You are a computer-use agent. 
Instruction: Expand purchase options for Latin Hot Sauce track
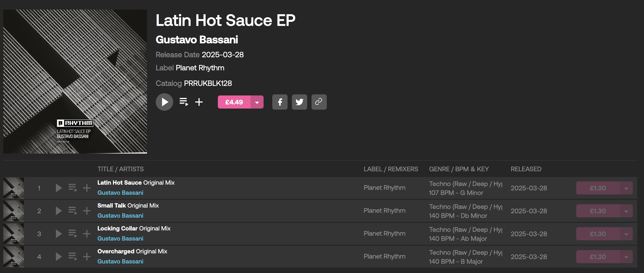click(x=626, y=188)
